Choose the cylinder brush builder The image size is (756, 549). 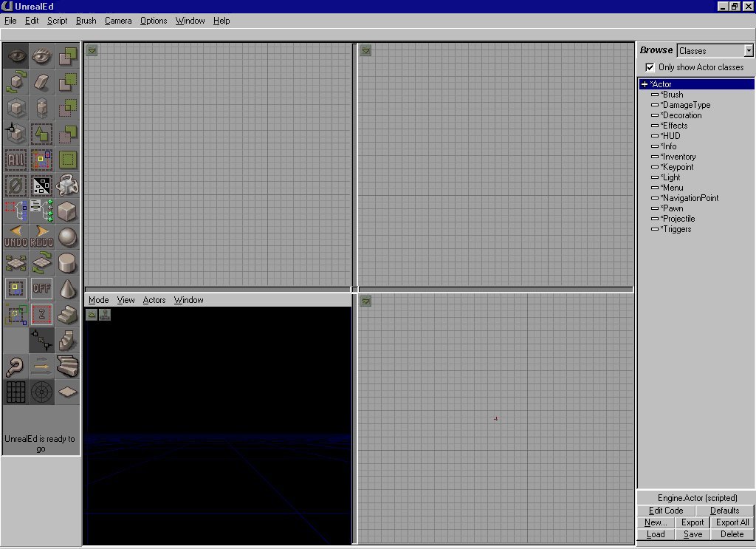coord(67,263)
